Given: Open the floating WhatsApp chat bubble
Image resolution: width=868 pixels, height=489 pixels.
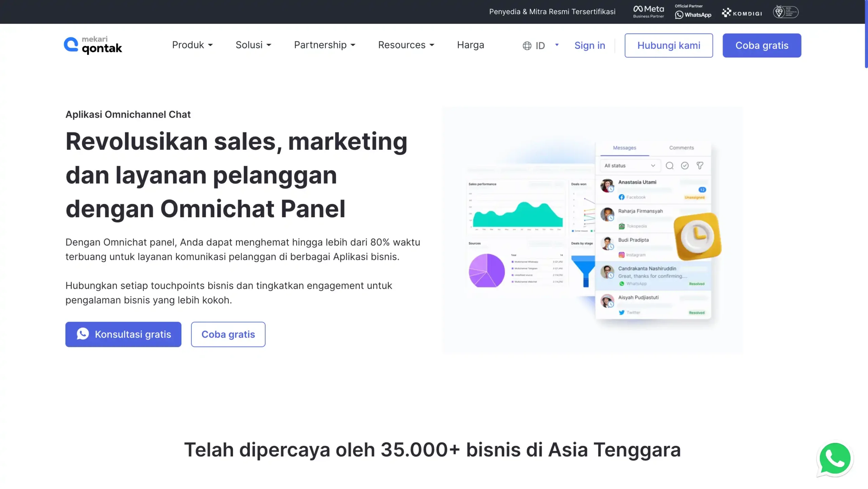Looking at the screenshot, I should [x=835, y=458].
